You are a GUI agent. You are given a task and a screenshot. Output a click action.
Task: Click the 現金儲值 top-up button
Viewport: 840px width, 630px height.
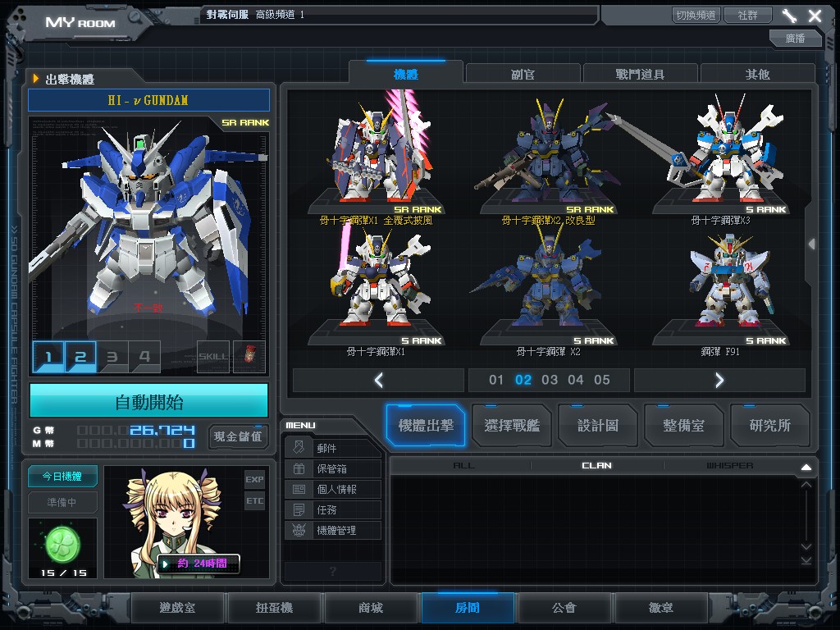pyautogui.click(x=238, y=436)
